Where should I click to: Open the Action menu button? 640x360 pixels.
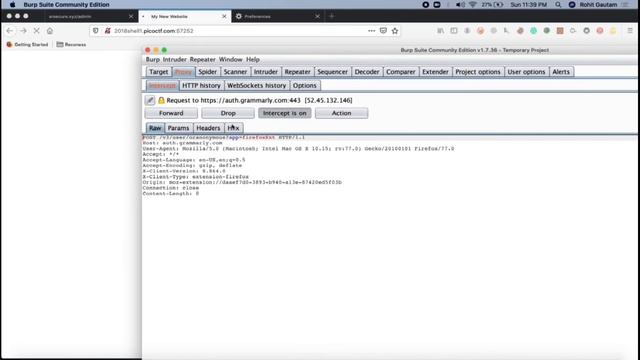tap(341, 113)
